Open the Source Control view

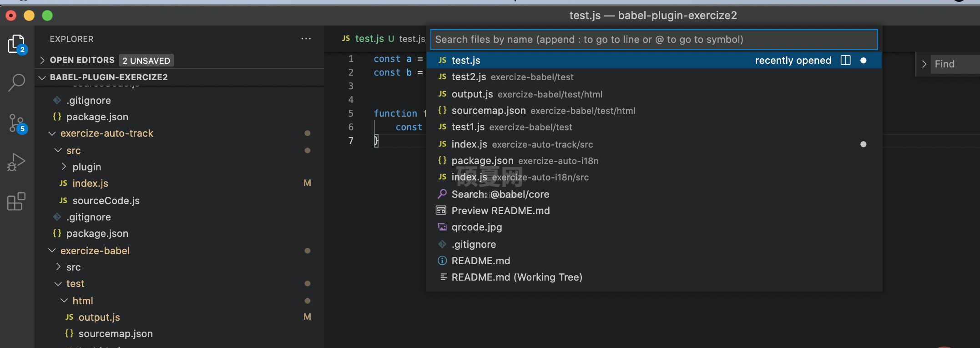[18, 123]
